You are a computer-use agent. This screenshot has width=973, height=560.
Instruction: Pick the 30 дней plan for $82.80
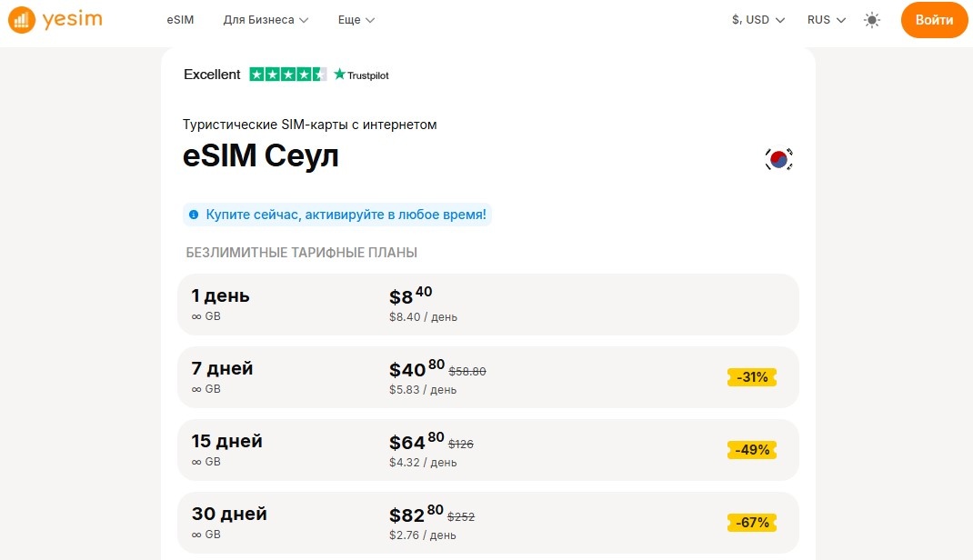pyautogui.click(x=487, y=523)
